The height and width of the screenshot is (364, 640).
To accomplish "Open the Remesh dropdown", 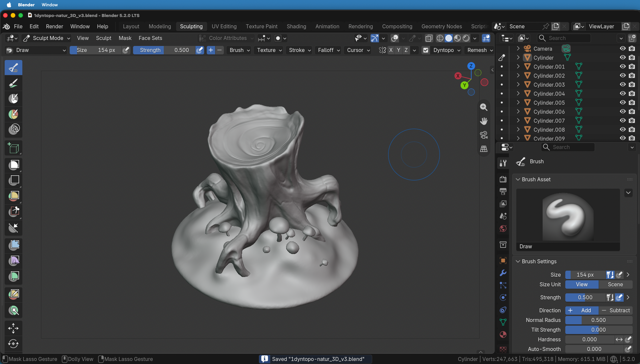I will pos(480,50).
